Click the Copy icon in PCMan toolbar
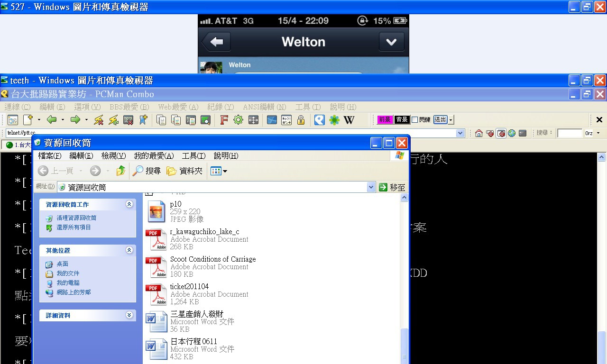Image resolution: width=607 pixels, height=364 pixels. pos(161,120)
